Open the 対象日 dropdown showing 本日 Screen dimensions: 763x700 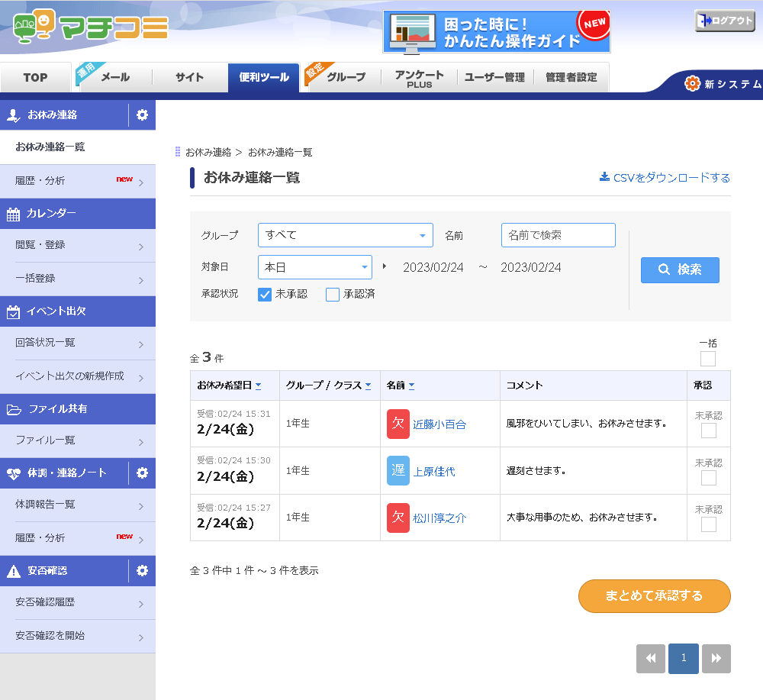pos(315,267)
